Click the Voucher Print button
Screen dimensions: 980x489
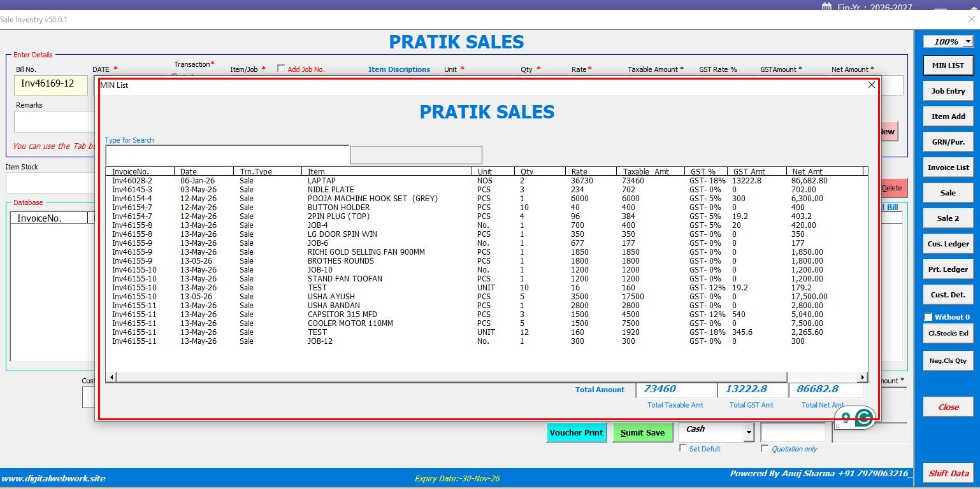click(x=576, y=432)
